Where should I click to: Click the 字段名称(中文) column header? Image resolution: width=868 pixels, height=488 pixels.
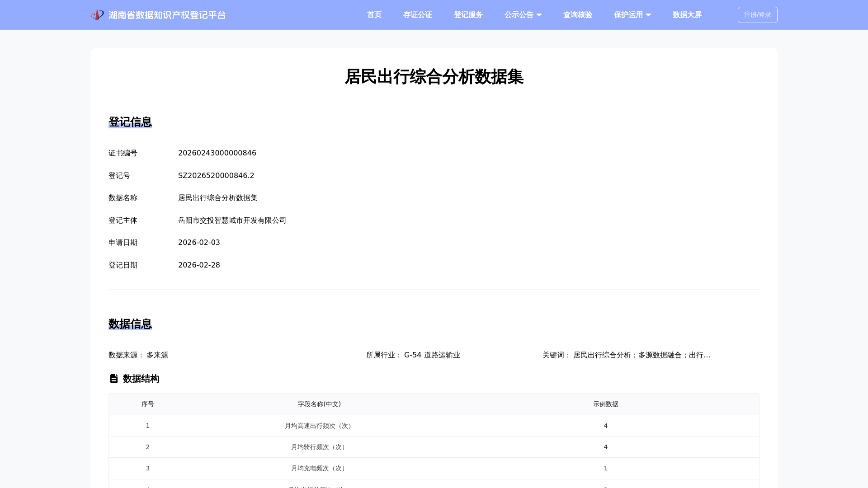point(319,404)
